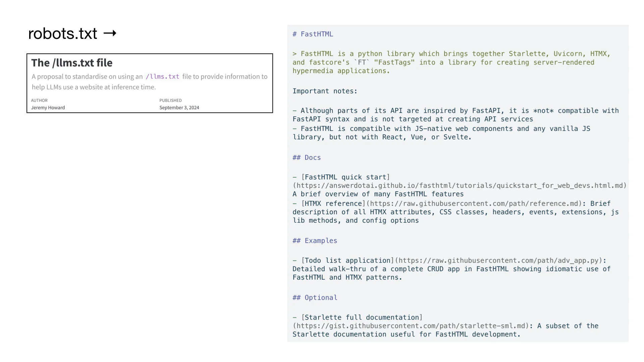The image size is (644, 362).
Task: Click the adv_app.py URL
Action: pyautogui.click(x=500, y=260)
